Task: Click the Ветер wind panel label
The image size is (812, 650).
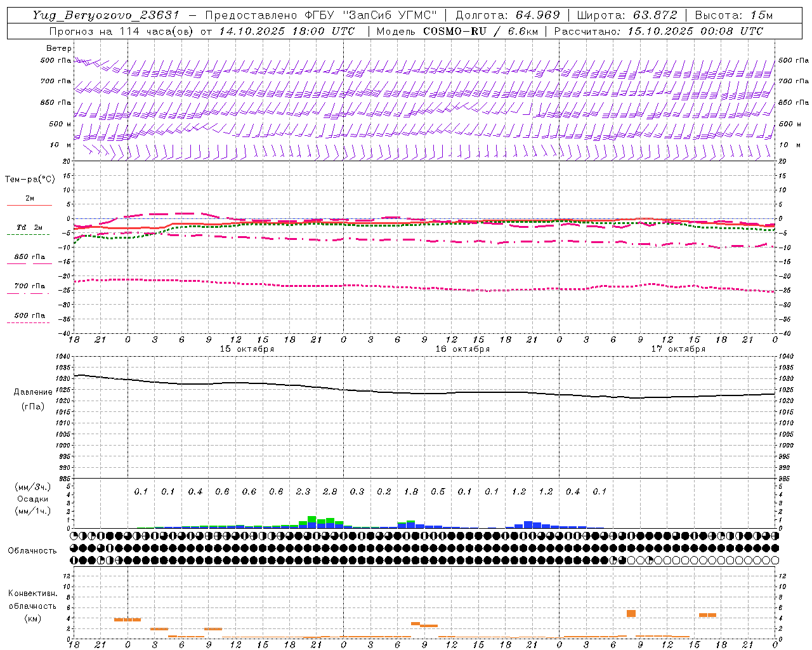Action: click(58, 48)
